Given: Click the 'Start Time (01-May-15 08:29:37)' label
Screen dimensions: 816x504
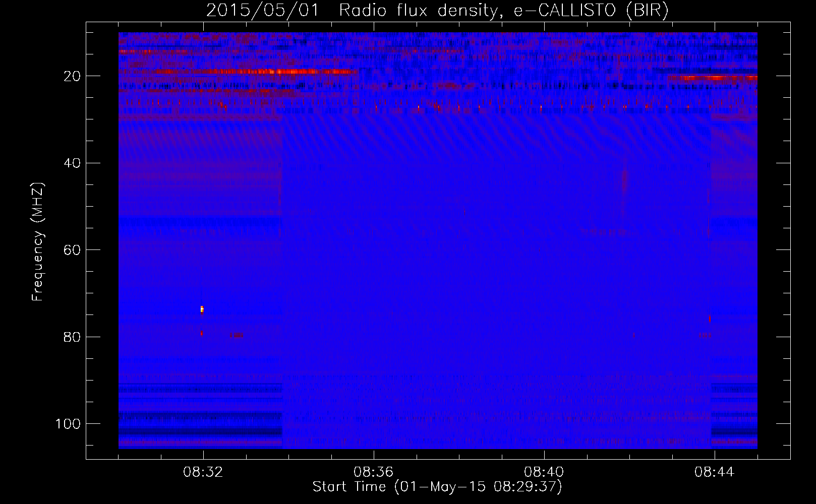Looking at the screenshot, I should (437, 487).
